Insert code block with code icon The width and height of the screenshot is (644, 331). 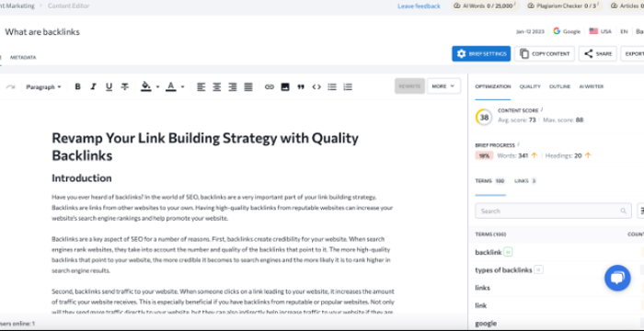(316, 86)
